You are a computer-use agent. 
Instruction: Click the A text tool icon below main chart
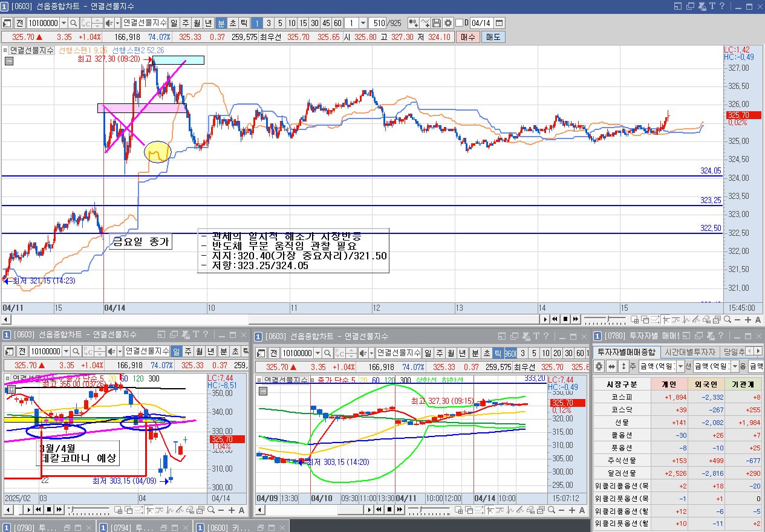click(x=758, y=320)
